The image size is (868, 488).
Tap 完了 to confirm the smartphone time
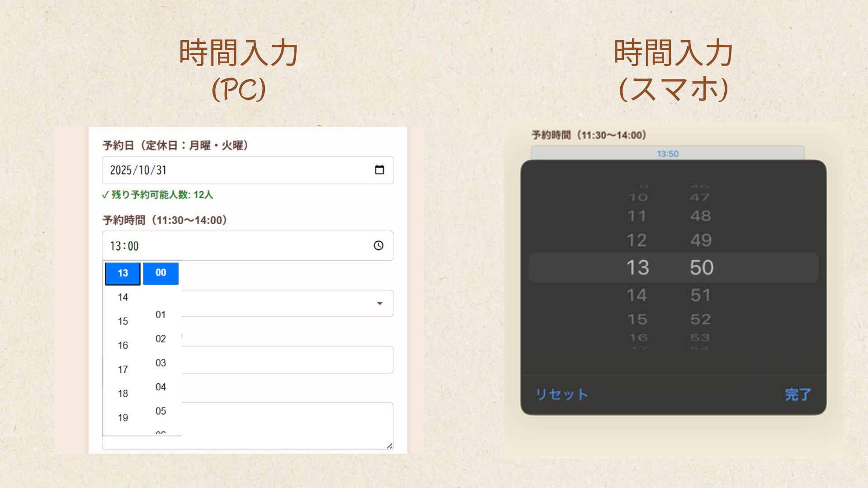798,394
